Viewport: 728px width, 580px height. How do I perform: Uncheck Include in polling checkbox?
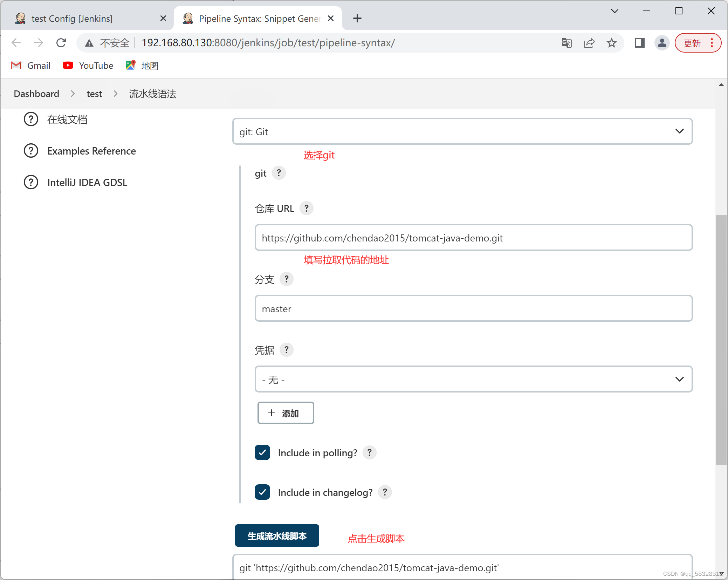262,452
